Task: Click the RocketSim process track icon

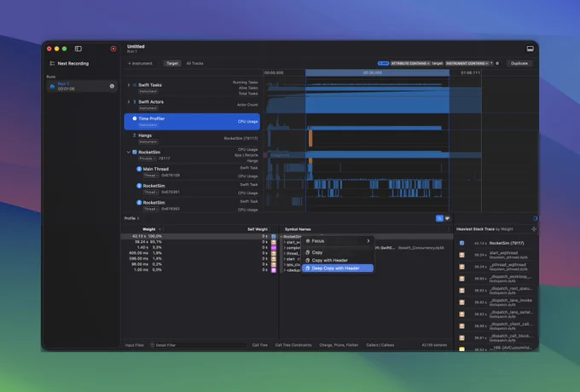Action: (x=135, y=153)
